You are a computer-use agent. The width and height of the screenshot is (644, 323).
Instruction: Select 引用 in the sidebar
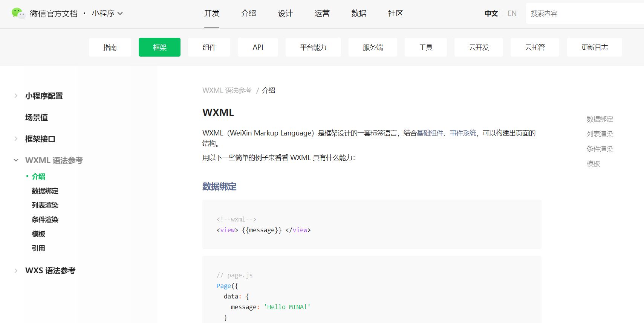[x=38, y=248]
